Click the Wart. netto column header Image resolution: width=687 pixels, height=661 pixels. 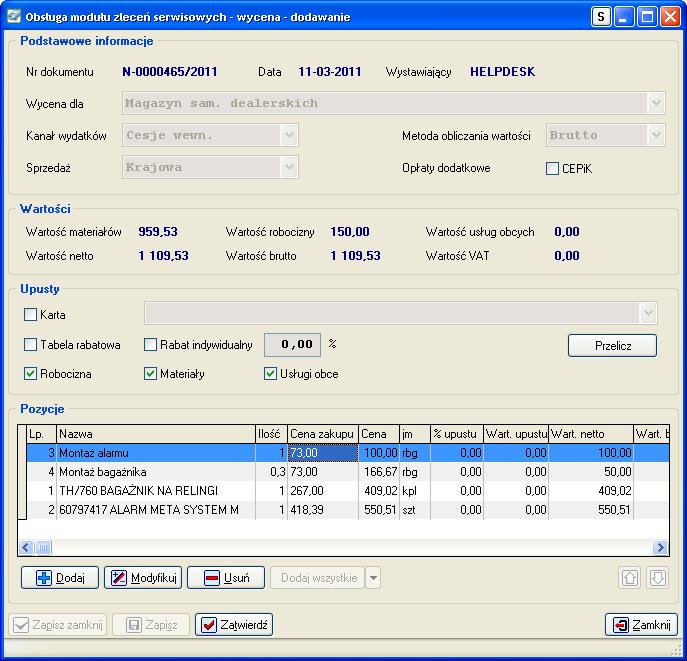pos(591,434)
